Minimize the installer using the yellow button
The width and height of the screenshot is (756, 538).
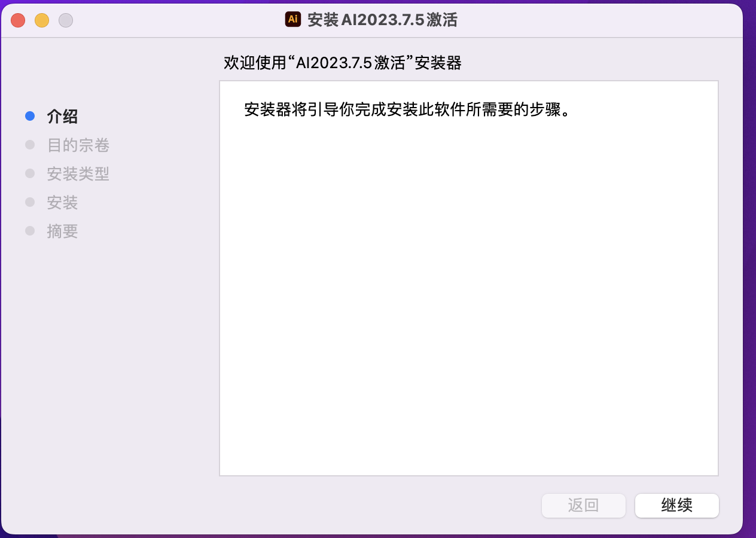tap(42, 20)
